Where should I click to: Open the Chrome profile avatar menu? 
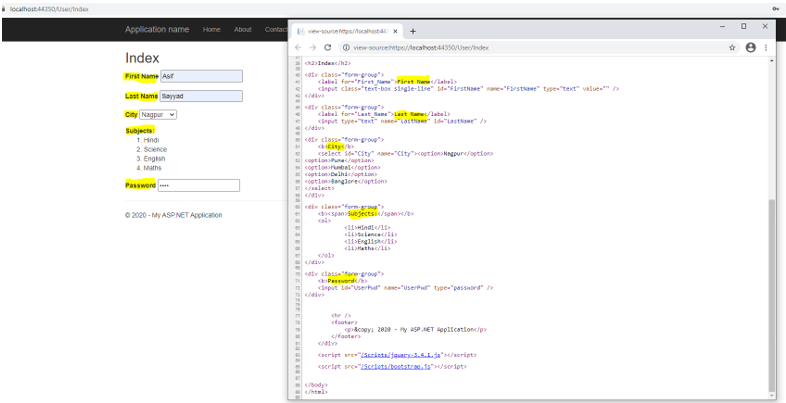(x=750, y=48)
